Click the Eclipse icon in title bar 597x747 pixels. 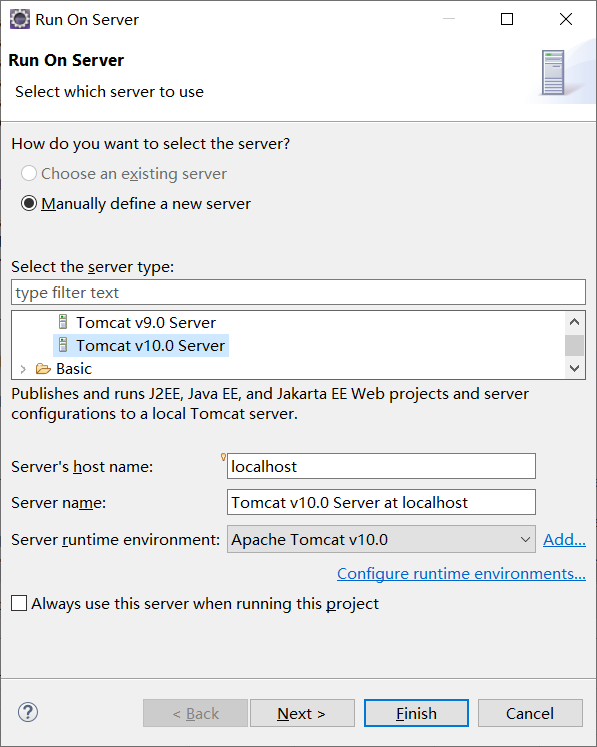(x=20, y=20)
